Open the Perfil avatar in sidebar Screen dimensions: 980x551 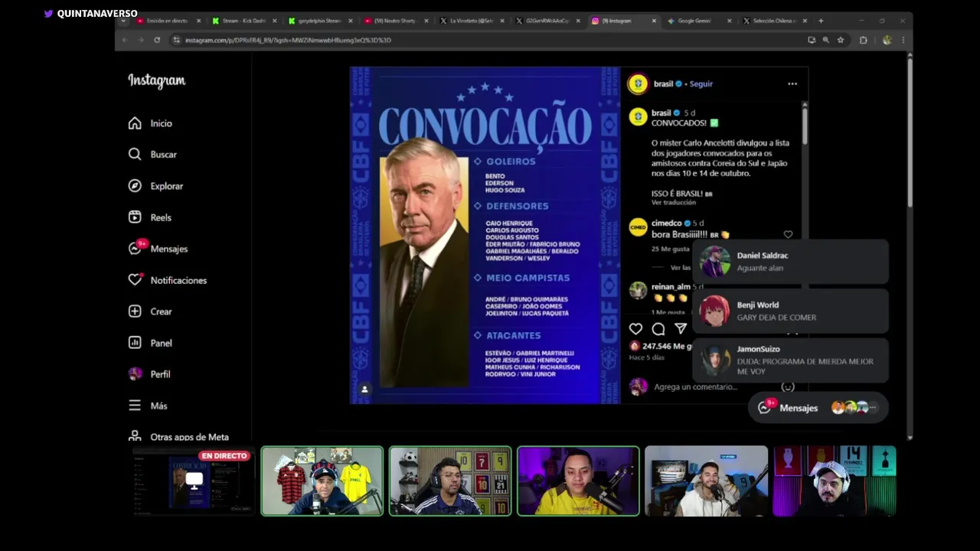click(x=135, y=374)
